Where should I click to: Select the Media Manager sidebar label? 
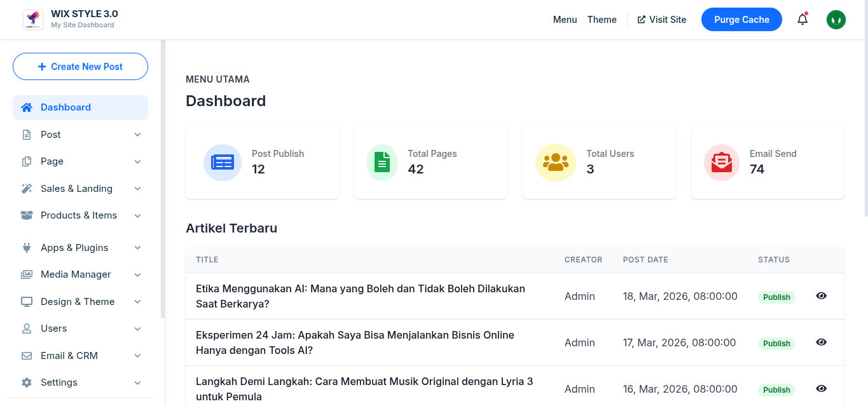(76, 274)
